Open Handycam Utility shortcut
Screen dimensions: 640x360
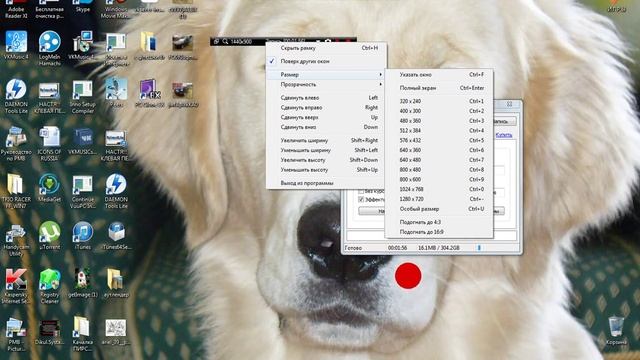(16, 239)
